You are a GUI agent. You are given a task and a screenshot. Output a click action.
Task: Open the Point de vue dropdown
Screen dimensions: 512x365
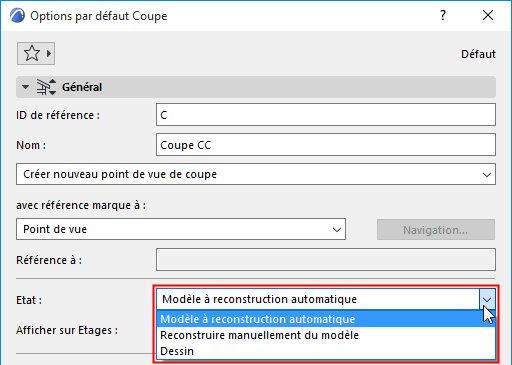(181, 229)
